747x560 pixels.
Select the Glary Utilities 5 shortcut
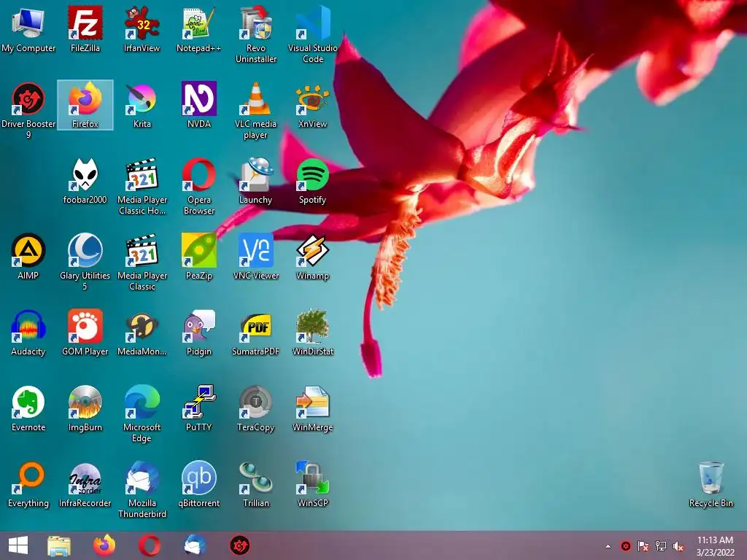[85, 262]
